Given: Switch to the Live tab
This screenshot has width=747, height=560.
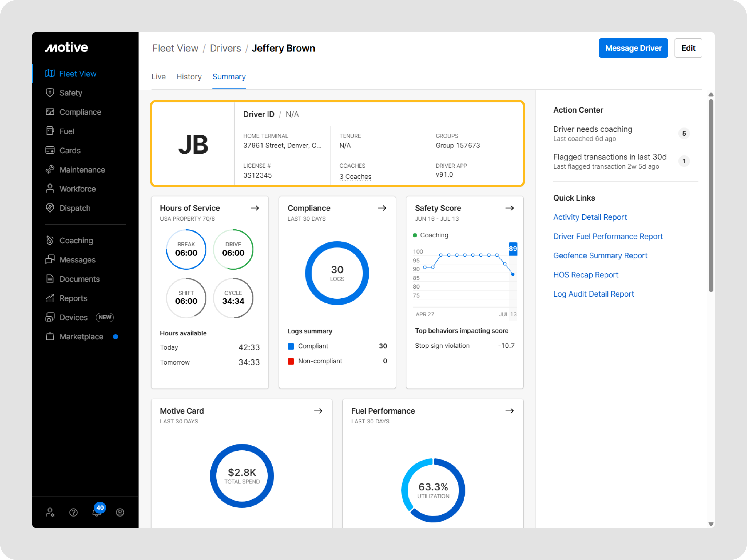Looking at the screenshot, I should click(x=158, y=77).
